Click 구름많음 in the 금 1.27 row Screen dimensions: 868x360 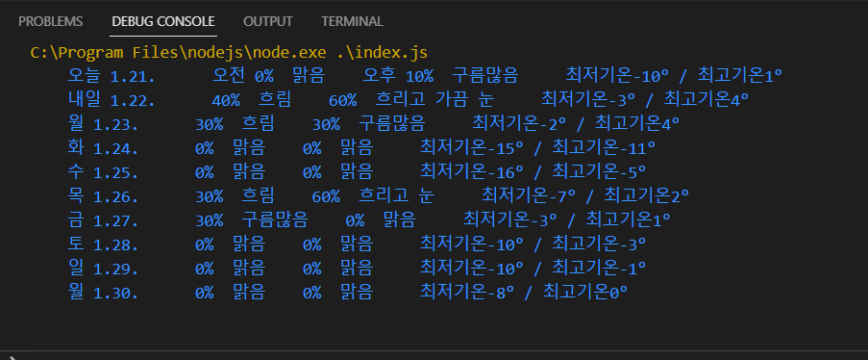[x=274, y=219]
